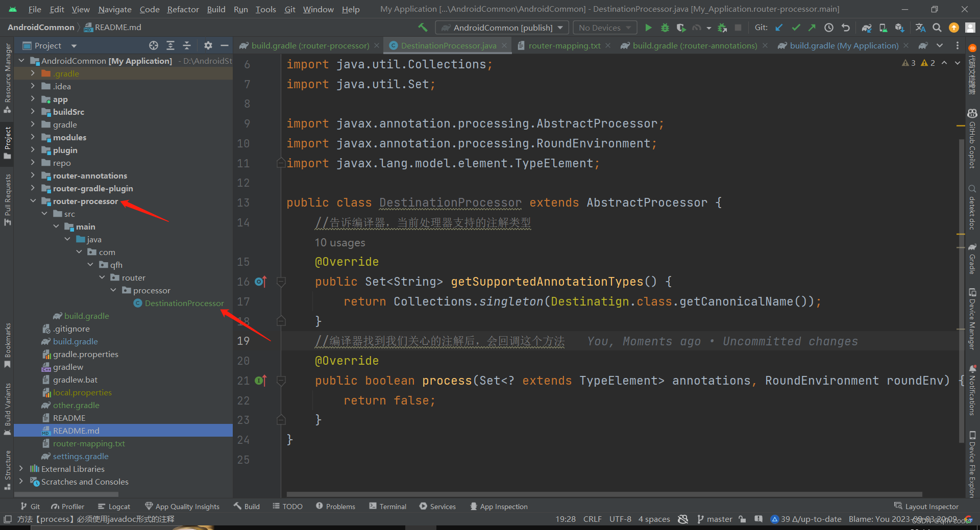Toggle power save inspection icon in status bar
This screenshot has width=980, height=530.
tap(683, 519)
